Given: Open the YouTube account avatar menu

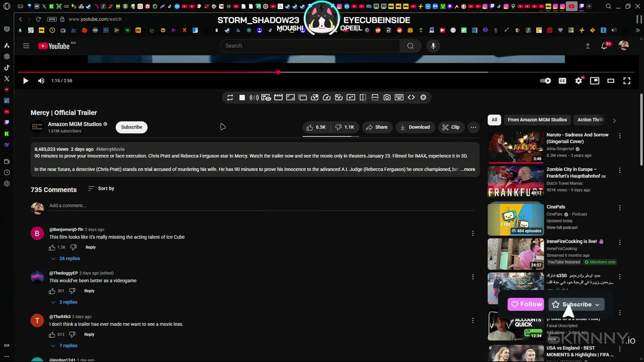Looking at the screenshot, I should click(624, 46).
